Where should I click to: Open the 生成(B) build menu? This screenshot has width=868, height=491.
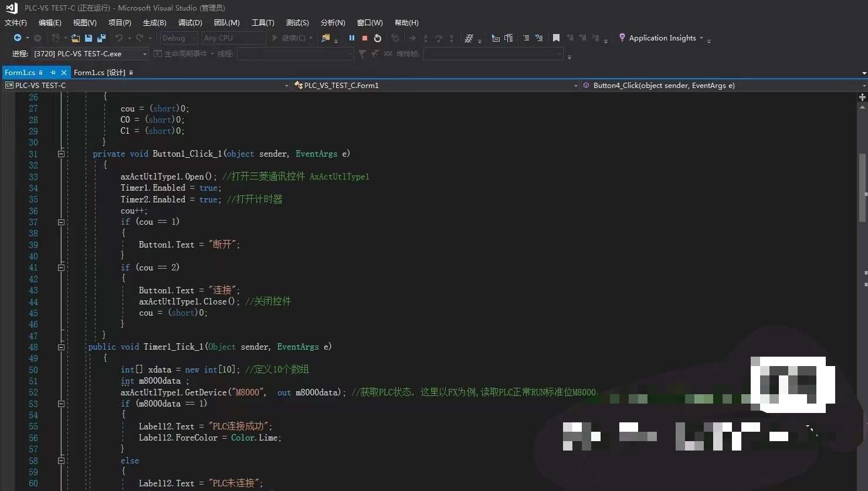155,23
